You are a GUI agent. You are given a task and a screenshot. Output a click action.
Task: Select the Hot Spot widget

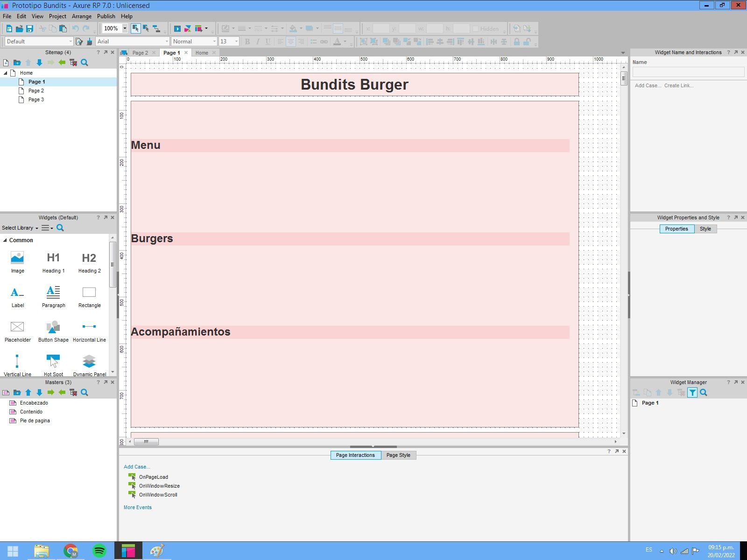53,365
